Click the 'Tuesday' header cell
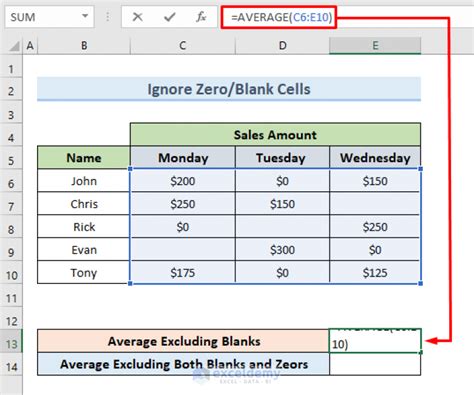This screenshot has width=474, height=395. (282, 158)
